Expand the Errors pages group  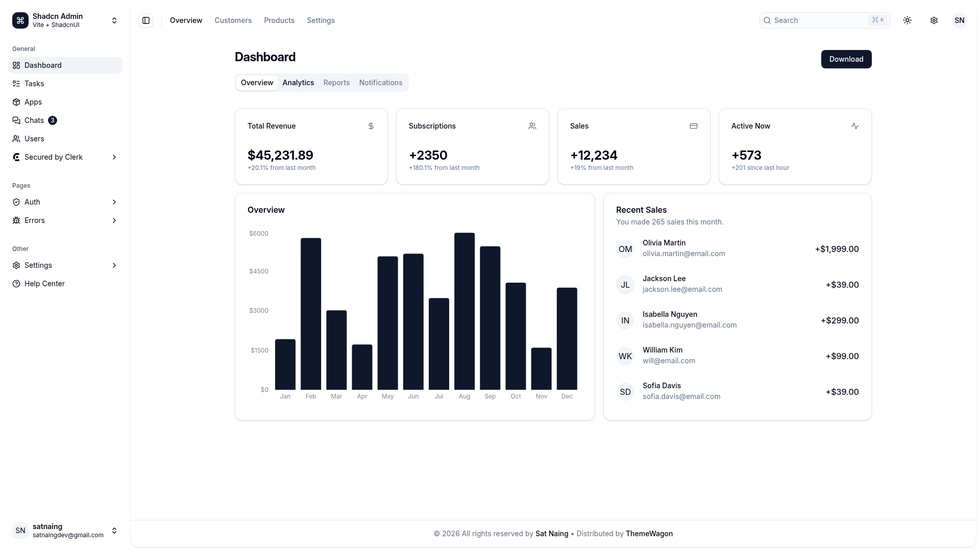(65, 220)
